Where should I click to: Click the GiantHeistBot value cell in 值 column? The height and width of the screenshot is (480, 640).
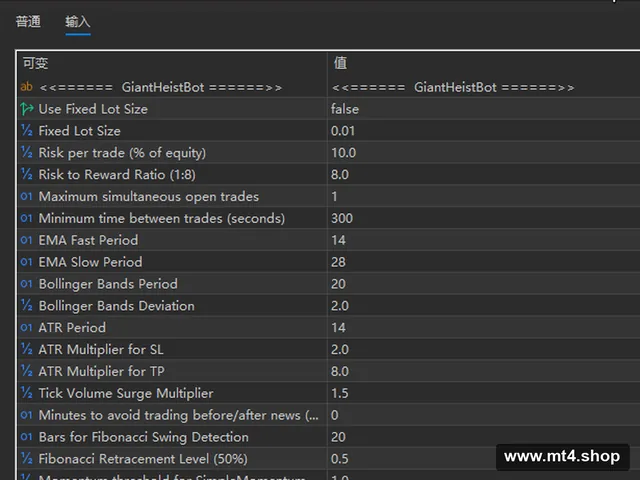(x=453, y=87)
